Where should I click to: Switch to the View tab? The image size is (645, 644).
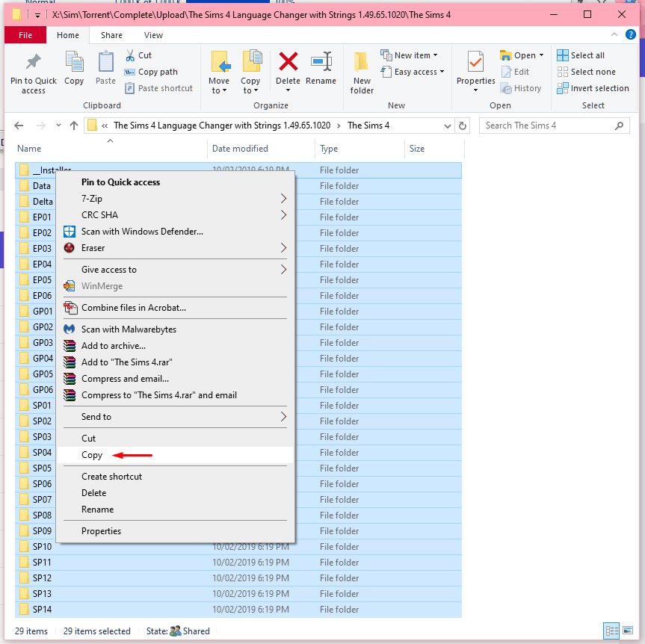coord(153,35)
